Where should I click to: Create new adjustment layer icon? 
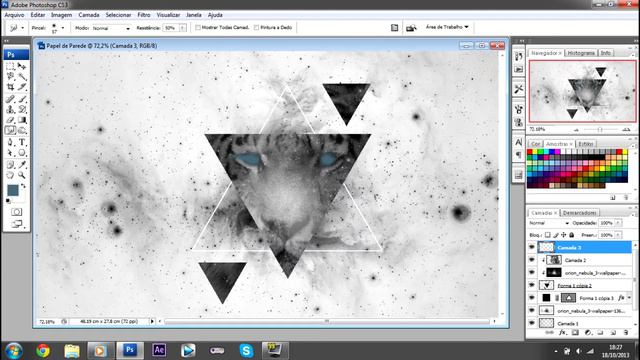tap(588, 333)
